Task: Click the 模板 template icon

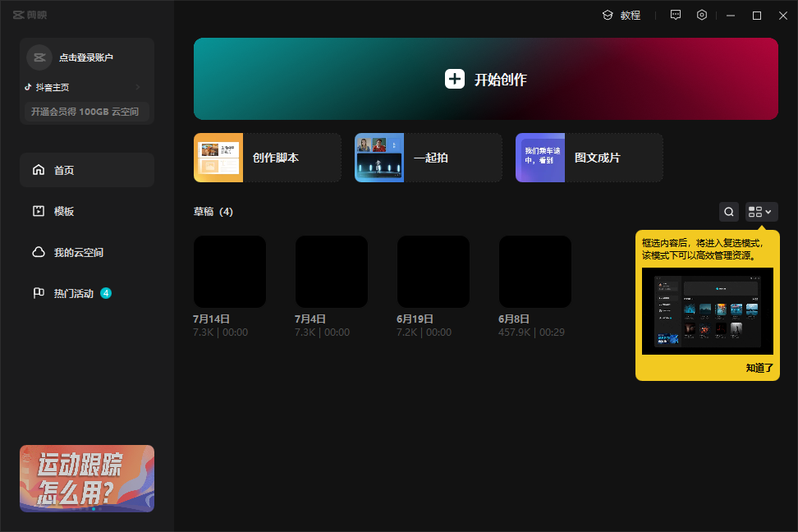Action: [39, 211]
